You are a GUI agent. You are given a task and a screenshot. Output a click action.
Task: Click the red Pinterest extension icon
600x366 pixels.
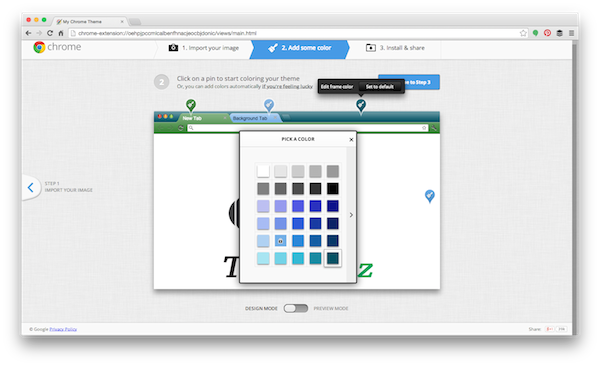pyautogui.click(x=548, y=33)
